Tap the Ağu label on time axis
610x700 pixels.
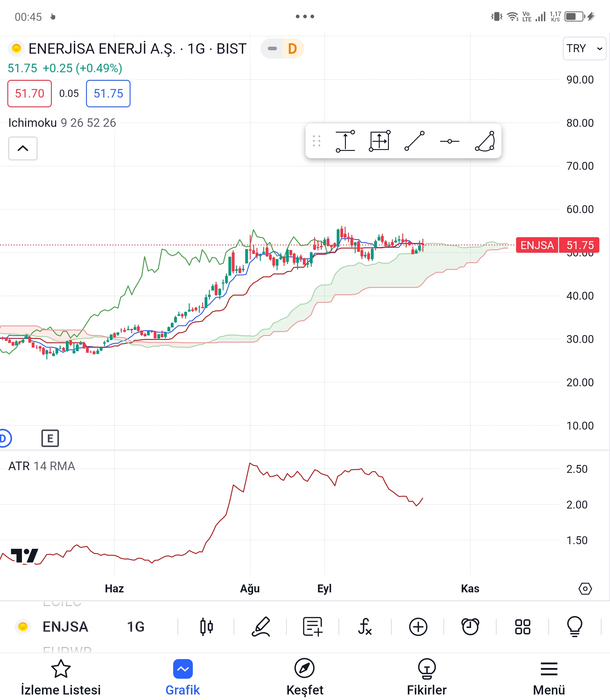click(250, 588)
